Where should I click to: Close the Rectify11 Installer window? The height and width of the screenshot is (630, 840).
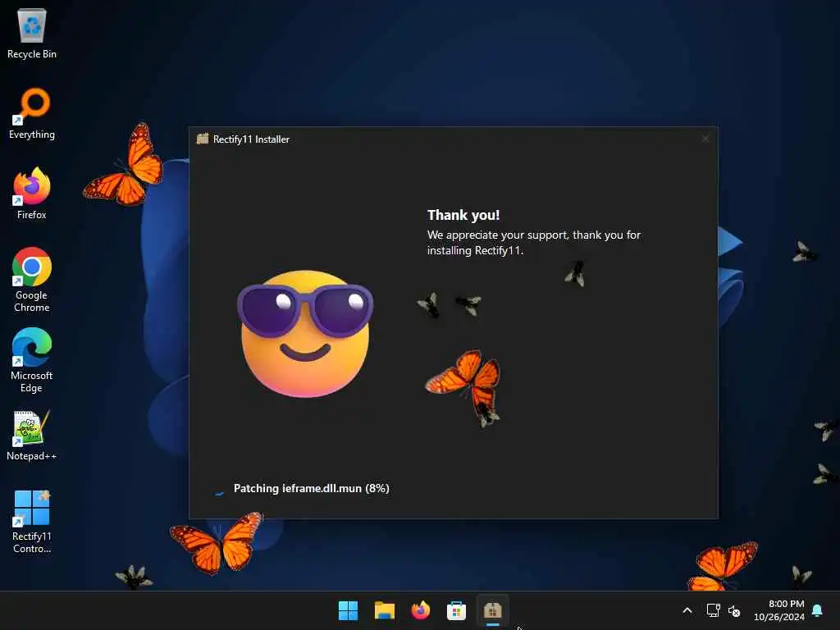tap(705, 139)
